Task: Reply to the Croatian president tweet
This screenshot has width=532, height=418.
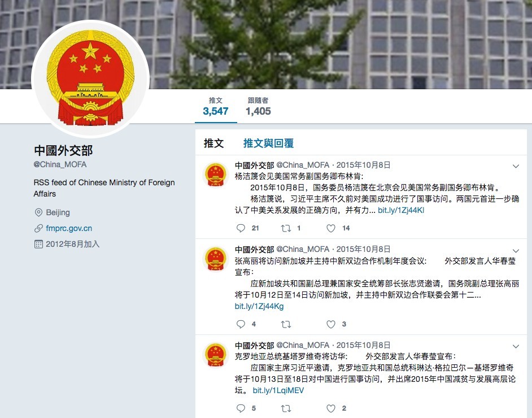Action: pos(241,408)
